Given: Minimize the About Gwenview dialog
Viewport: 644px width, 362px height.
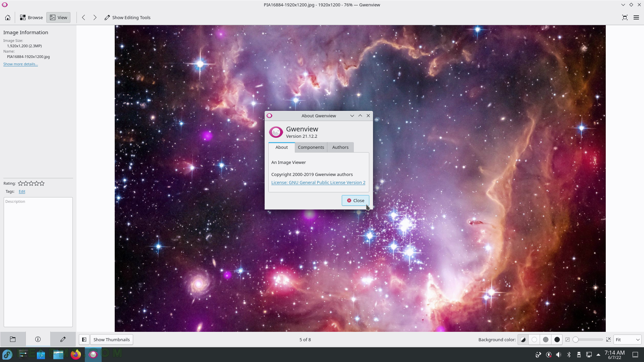Looking at the screenshot, I should (x=352, y=116).
